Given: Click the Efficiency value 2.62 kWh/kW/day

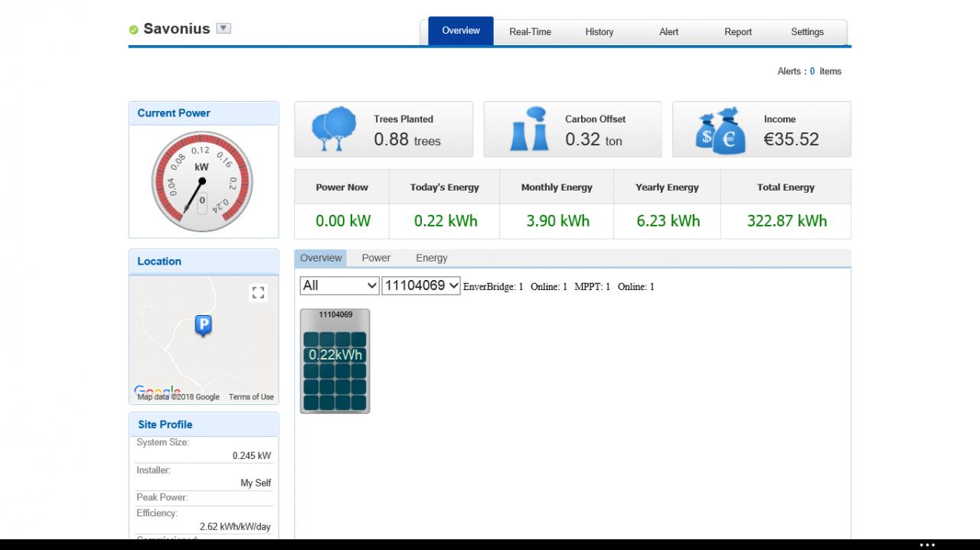Looking at the screenshot, I should tap(235, 527).
